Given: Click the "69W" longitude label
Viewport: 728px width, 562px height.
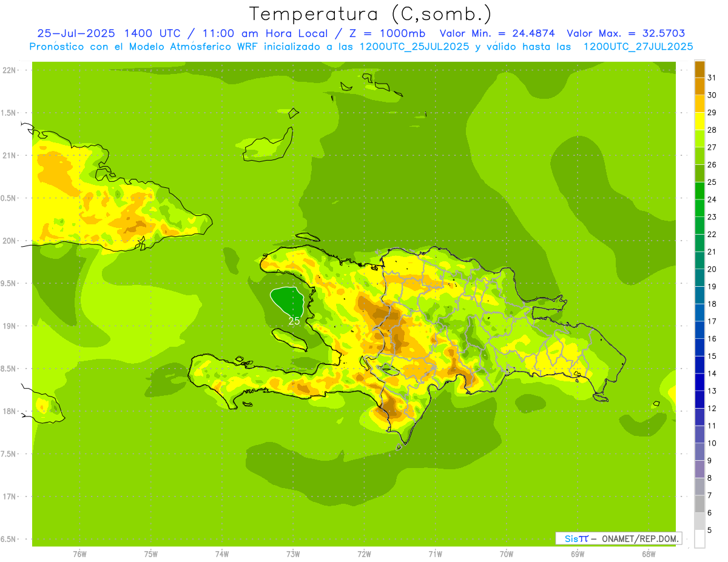Looking at the screenshot, I should [x=578, y=554].
